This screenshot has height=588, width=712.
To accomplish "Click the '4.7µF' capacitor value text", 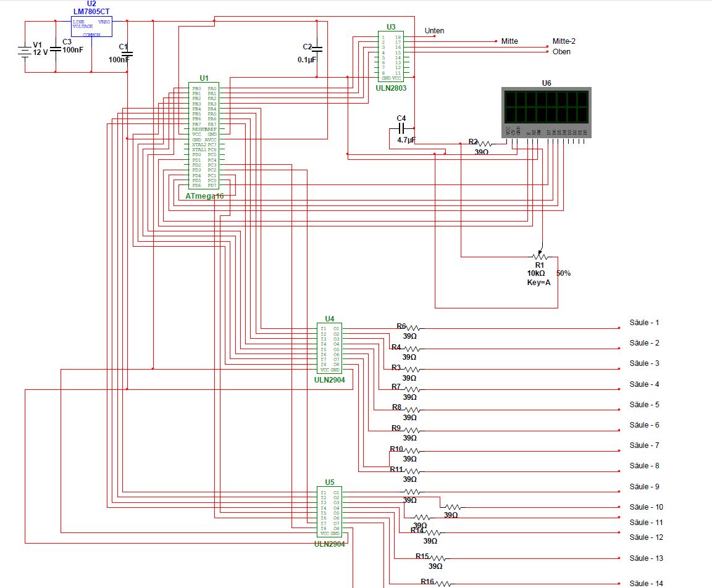I will [406, 140].
